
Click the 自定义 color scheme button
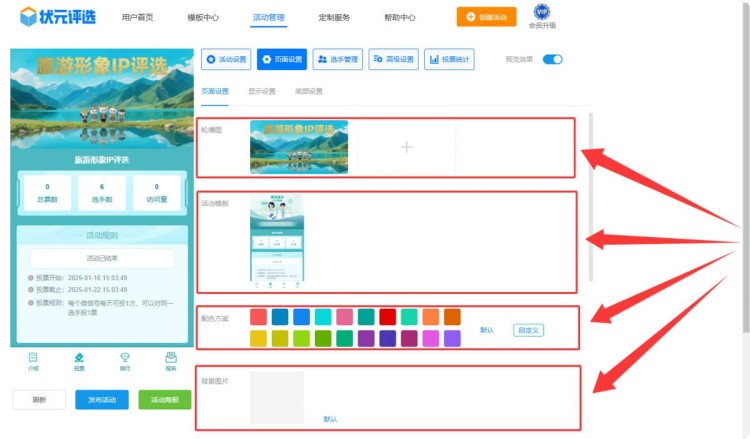pyautogui.click(x=529, y=330)
